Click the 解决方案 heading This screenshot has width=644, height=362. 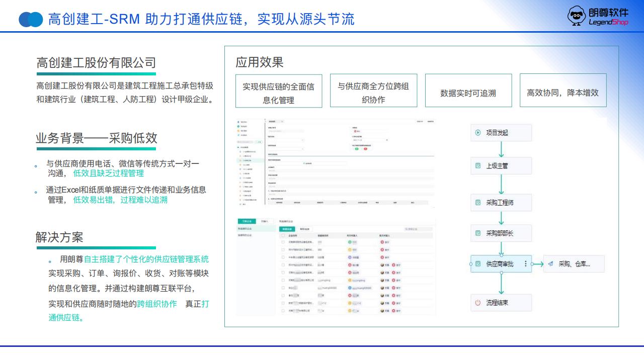tap(59, 237)
